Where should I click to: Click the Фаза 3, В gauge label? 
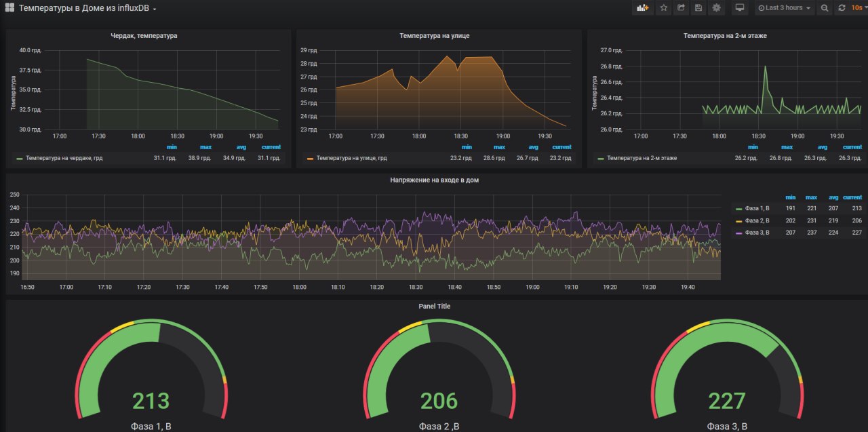tap(727, 427)
